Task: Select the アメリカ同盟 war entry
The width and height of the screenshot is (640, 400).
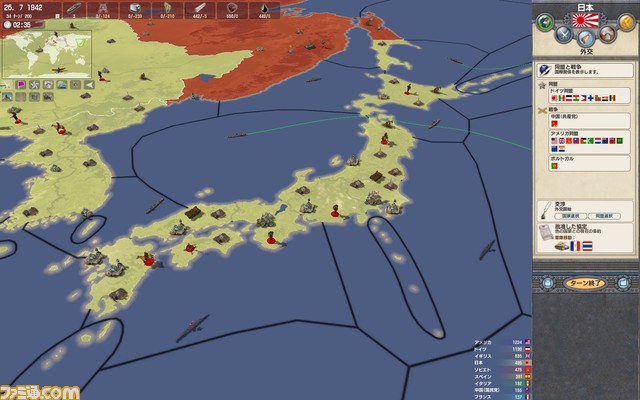Action: coord(589,142)
